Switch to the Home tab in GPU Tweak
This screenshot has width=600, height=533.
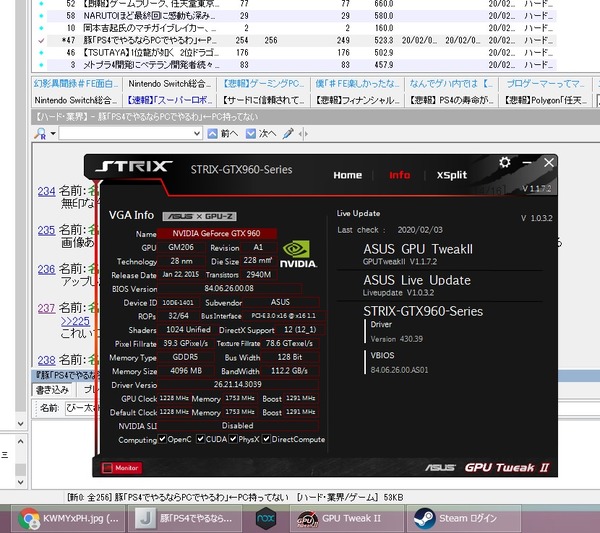[347, 175]
